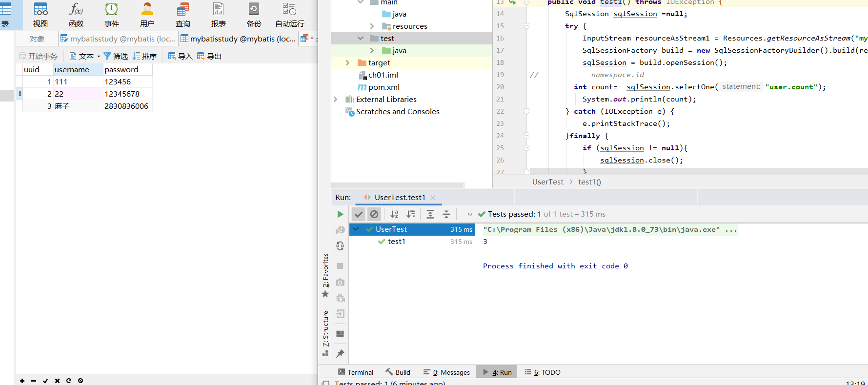Add a record with the plus button
Image resolution: width=868 pixels, height=385 pixels.
coord(22,381)
